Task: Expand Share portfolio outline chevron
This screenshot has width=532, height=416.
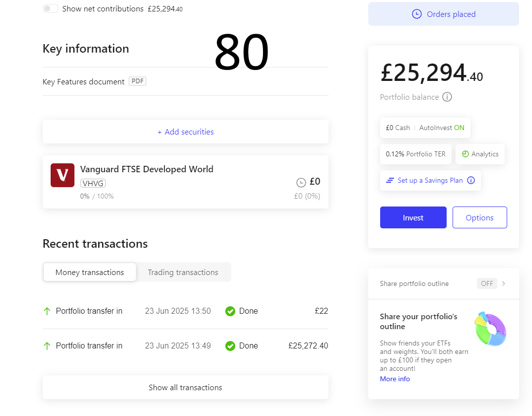Action: tap(504, 283)
